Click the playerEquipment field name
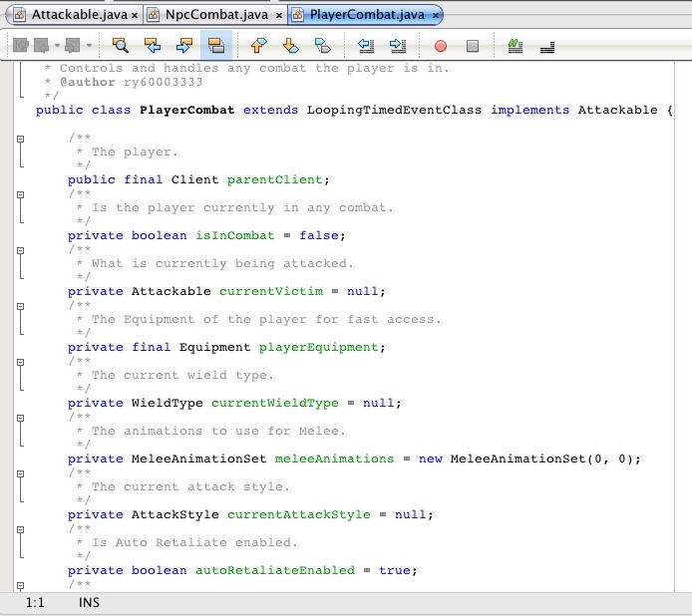Image resolution: width=692 pixels, height=616 pixels. pyautogui.click(x=319, y=347)
